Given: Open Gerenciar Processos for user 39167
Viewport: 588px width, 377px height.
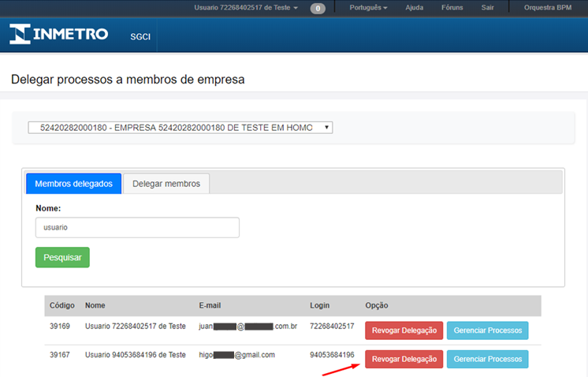Looking at the screenshot, I should click(x=487, y=359).
